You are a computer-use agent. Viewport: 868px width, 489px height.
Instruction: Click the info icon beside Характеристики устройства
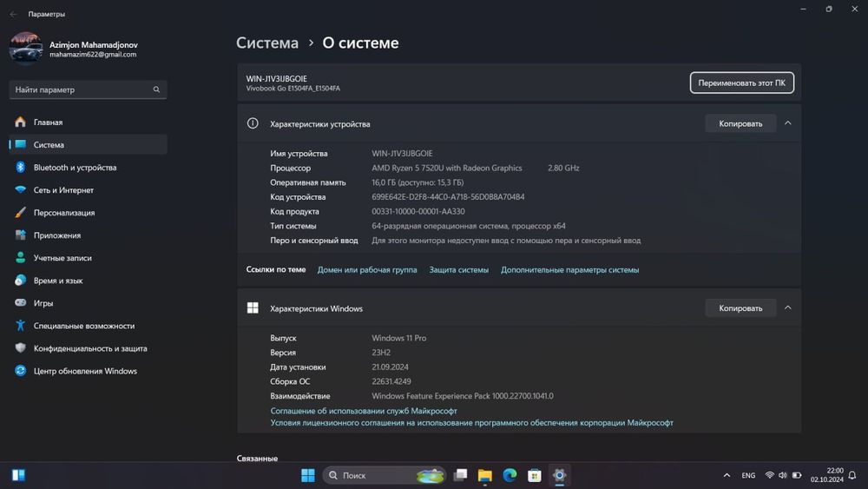(x=253, y=123)
